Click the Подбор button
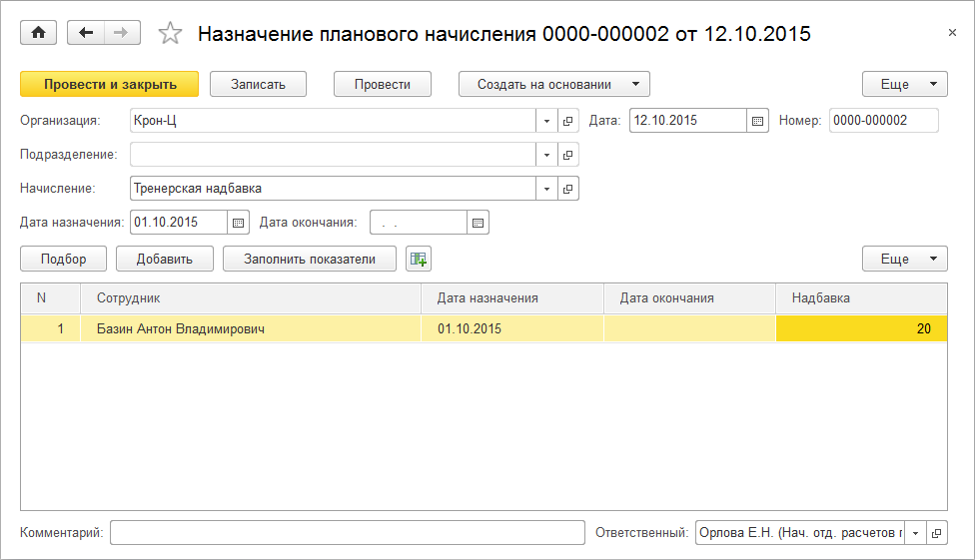Image resolution: width=975 pixels, height=560 pixels. point(63,259)
